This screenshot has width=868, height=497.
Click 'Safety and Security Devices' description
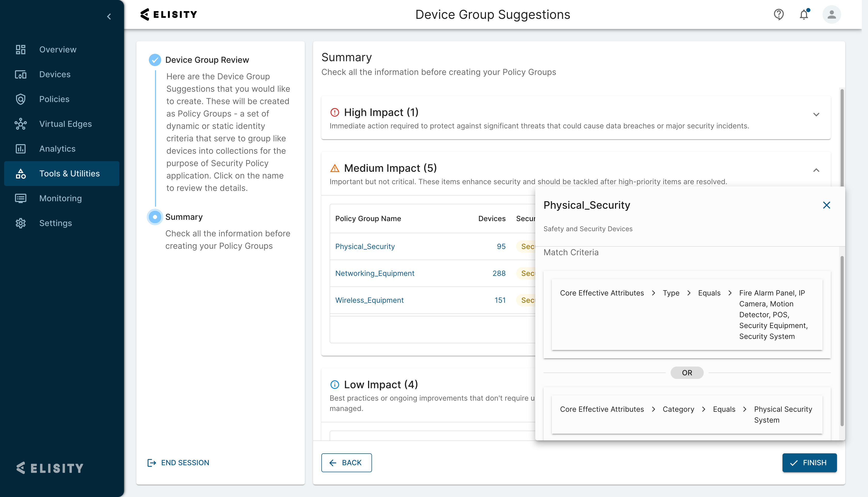click(x=588, y=229)
